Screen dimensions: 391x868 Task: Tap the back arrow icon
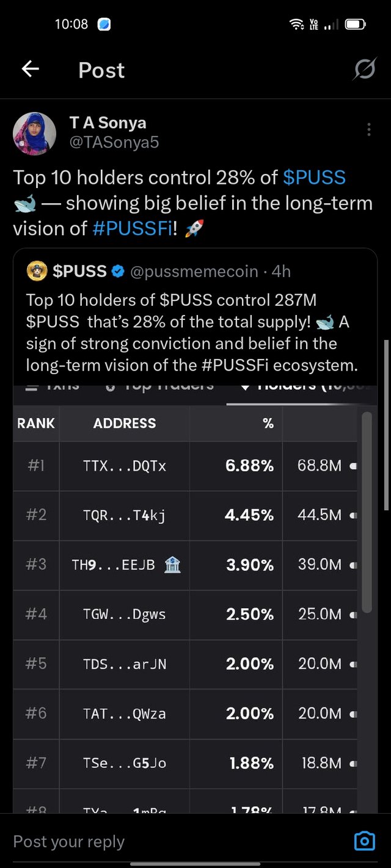30,70
